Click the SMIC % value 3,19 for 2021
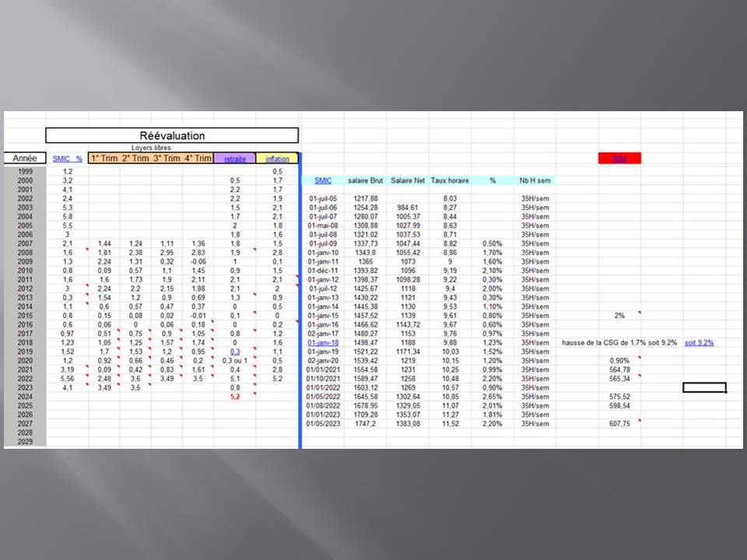747x560 pixels. click(x=67, y=369)
